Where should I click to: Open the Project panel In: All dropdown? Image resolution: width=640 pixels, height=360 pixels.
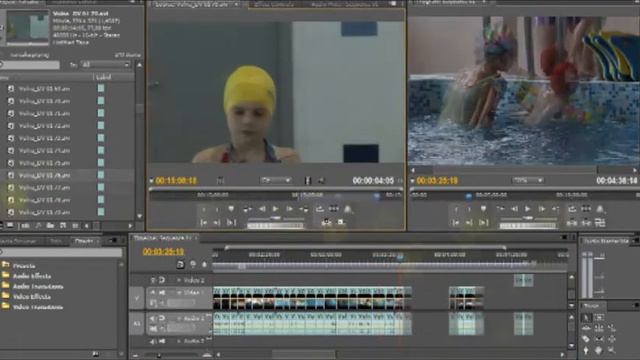tap(106, 65)
